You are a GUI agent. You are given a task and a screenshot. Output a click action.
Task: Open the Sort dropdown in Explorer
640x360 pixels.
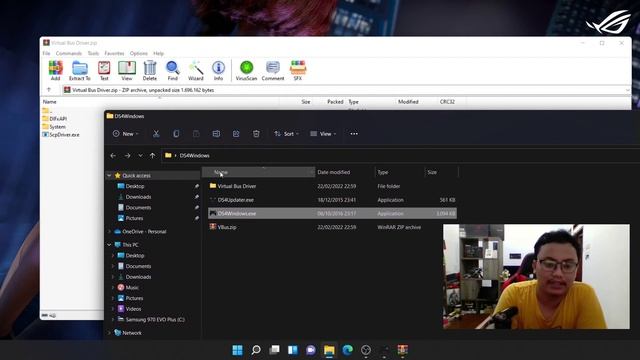pos(287,134)
